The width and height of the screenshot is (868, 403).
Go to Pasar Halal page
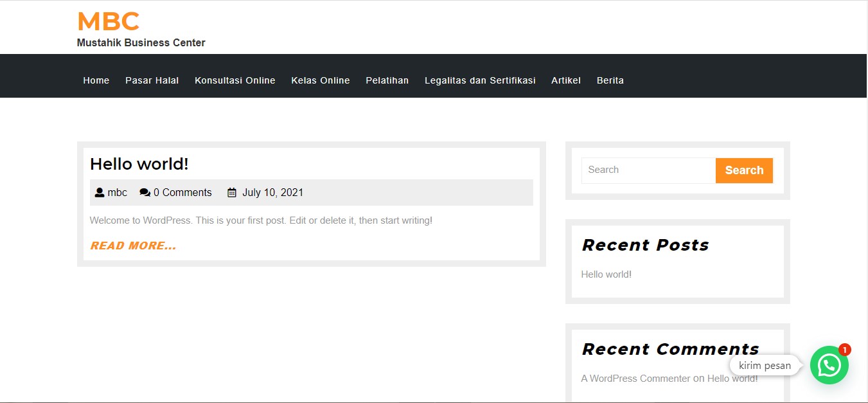(152, 80)
